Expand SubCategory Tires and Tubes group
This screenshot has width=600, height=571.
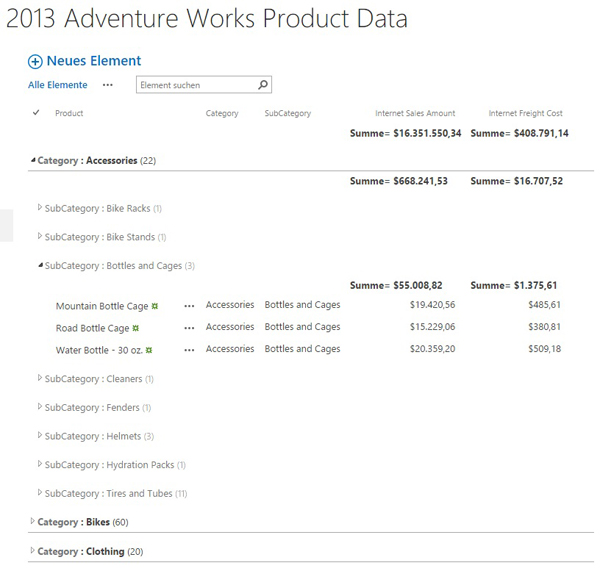[40, 492]
